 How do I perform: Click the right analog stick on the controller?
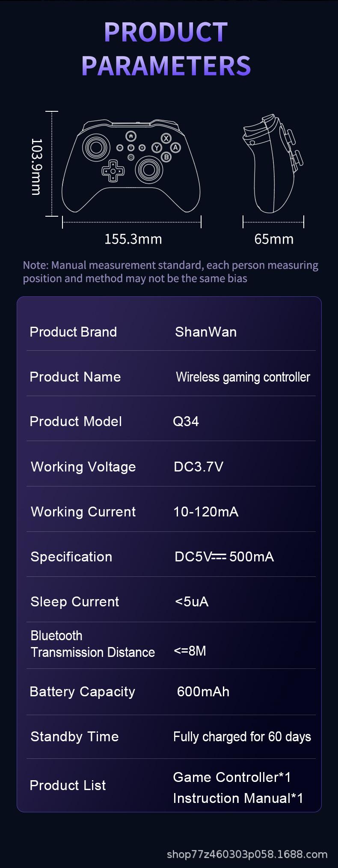click(x=149, y=170)
